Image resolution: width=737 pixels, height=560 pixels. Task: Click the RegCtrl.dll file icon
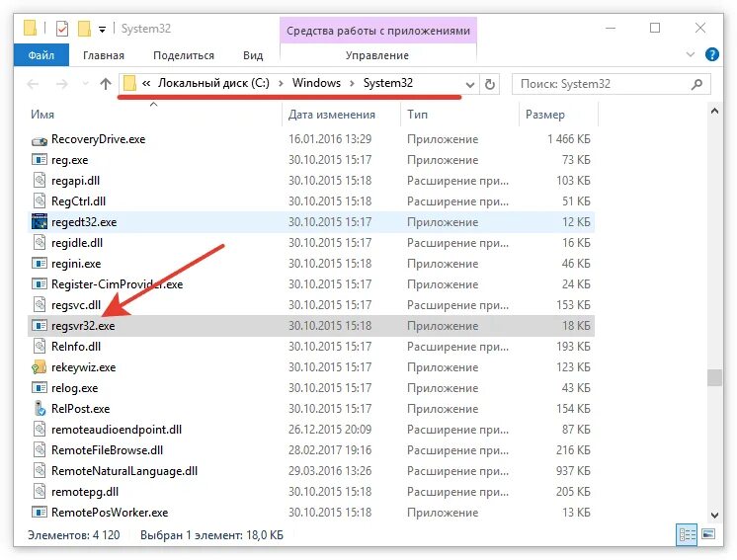coord(40,201)
